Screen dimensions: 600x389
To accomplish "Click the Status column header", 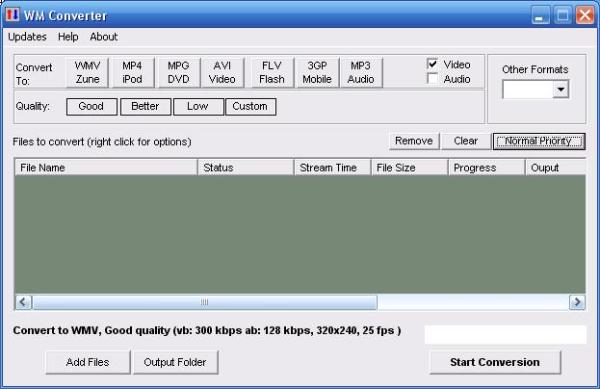I will point(246,168).
